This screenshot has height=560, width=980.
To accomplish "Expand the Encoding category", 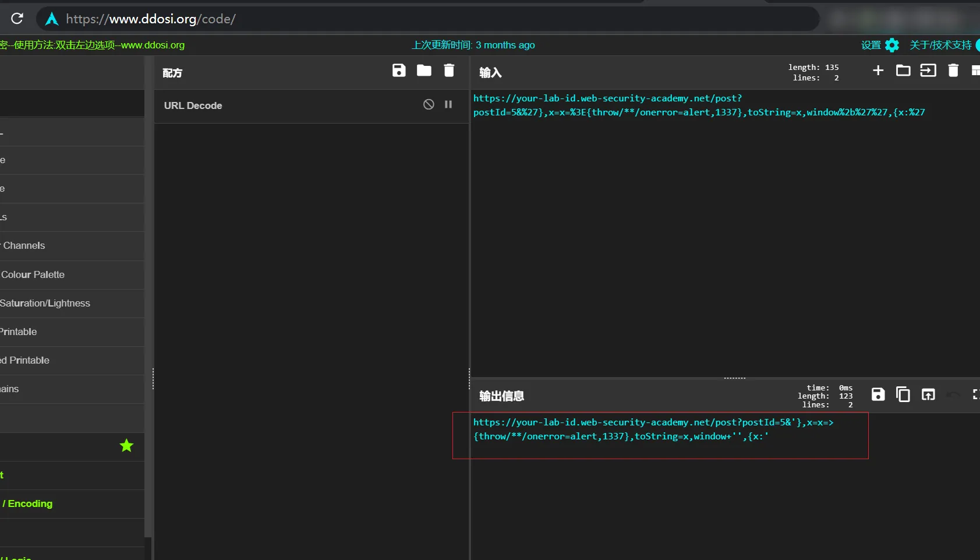I will [72, 503].
